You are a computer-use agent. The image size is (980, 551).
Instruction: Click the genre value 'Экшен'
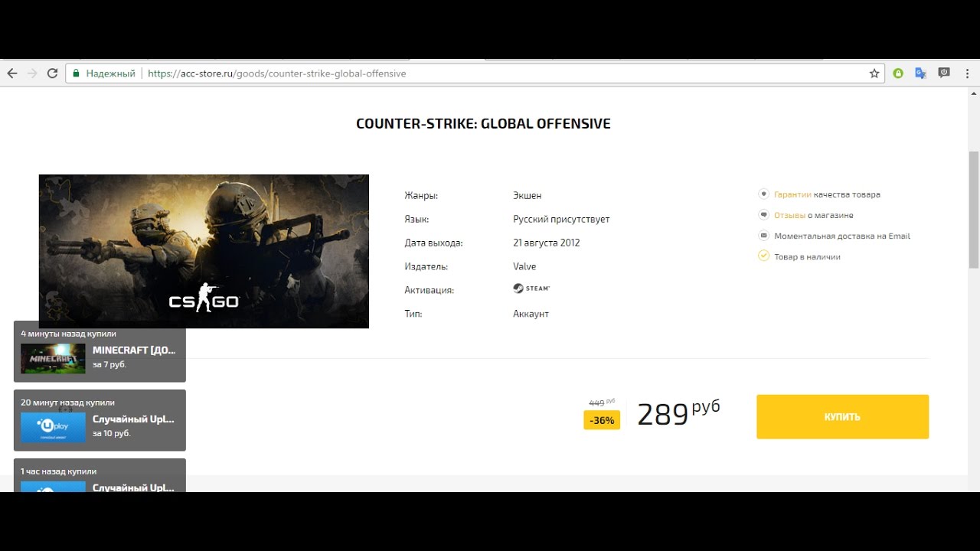coord(528,195)
